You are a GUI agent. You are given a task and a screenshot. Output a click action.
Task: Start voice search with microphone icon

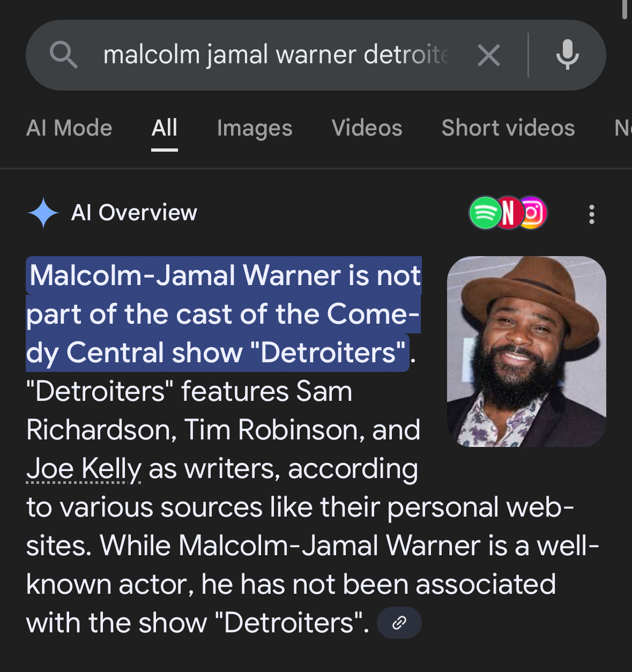567,55
